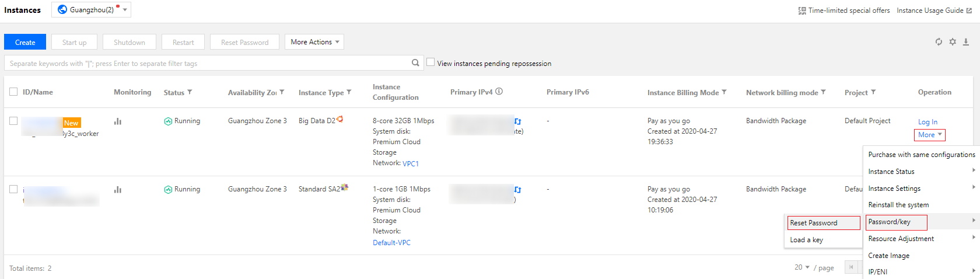Filter by Status column funnel icon
Viewport: 980px width, 279px height.
(190, 92)
